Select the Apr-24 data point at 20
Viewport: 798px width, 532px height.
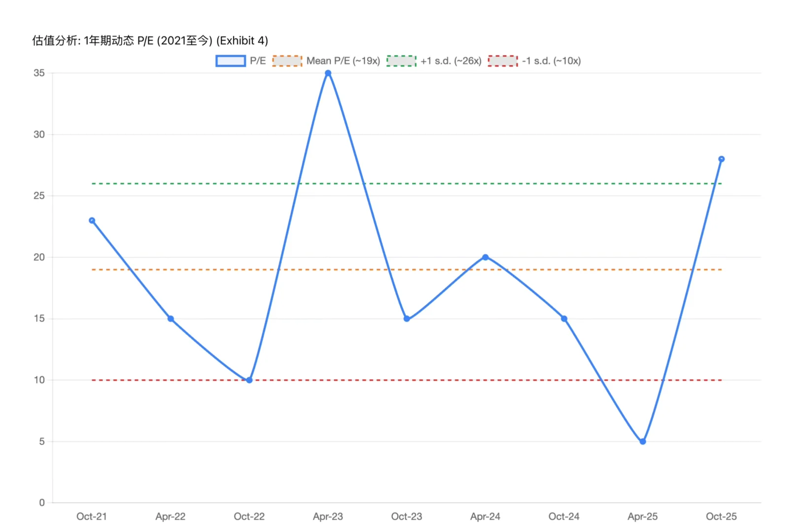(486, 257)
